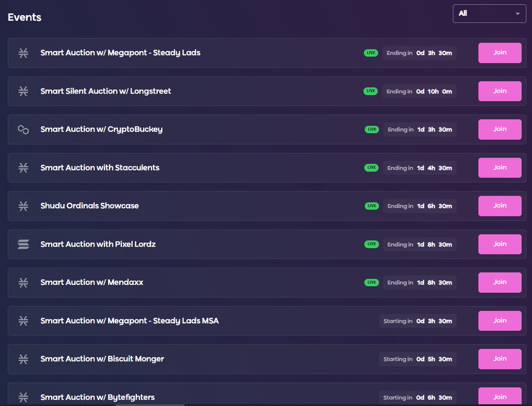Click the Stacks icon on Megapont Steady Lads row

point(23,52)
